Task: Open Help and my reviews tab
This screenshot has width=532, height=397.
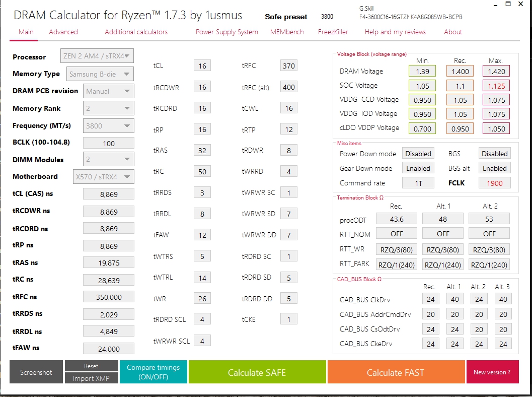Action: pyautogui.click(x=395, y=32)
